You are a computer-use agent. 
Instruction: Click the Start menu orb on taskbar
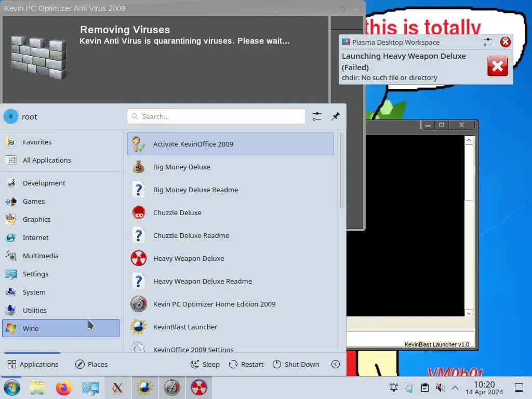12,388
